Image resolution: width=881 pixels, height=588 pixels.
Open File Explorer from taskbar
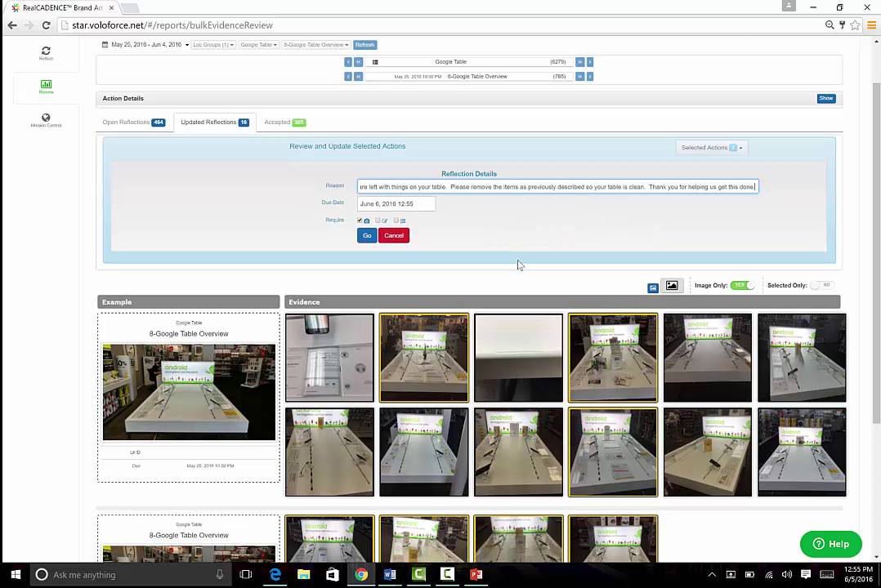click(303, 574)
